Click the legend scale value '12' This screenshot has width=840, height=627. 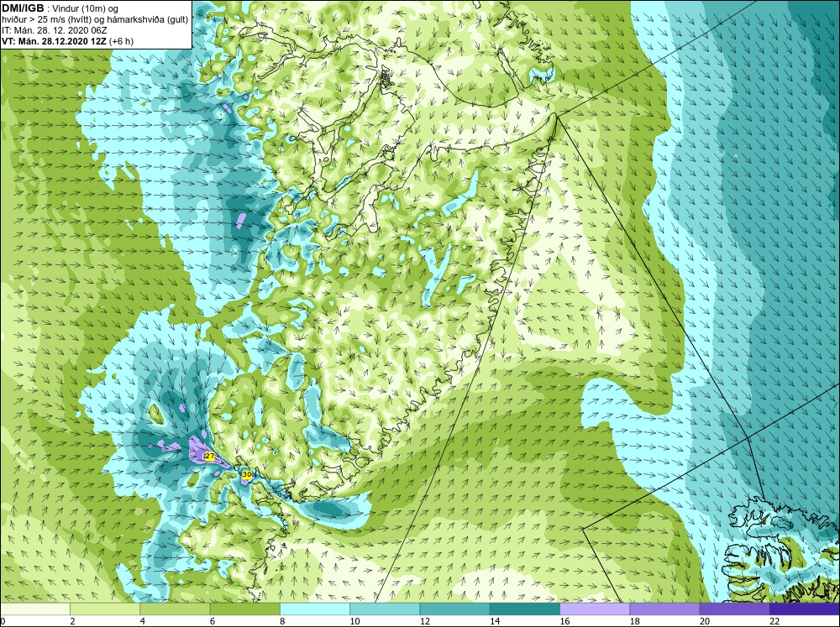pyautogui.click(x=424, y=621)
